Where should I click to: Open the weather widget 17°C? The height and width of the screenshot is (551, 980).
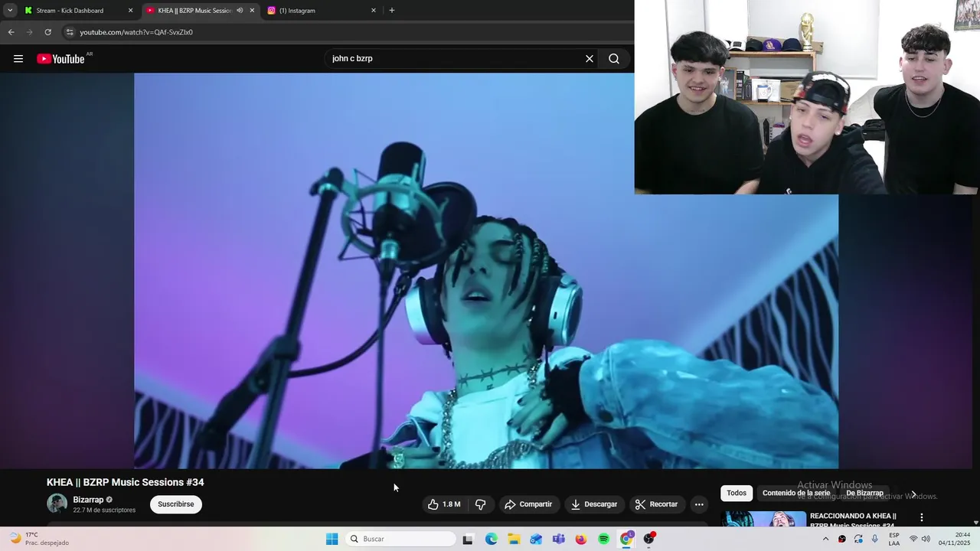pos(40,539)
